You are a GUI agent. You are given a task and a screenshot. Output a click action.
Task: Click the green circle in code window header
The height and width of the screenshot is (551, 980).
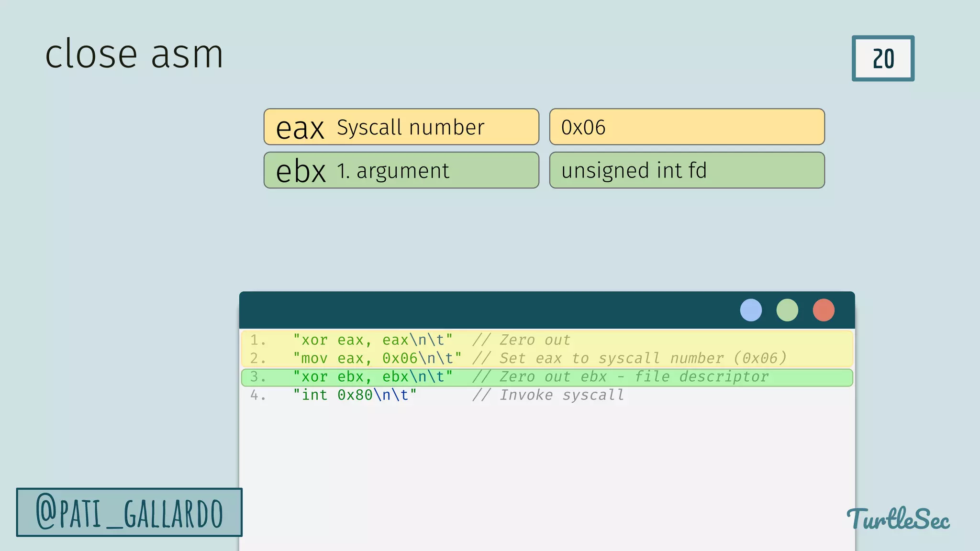787,310
